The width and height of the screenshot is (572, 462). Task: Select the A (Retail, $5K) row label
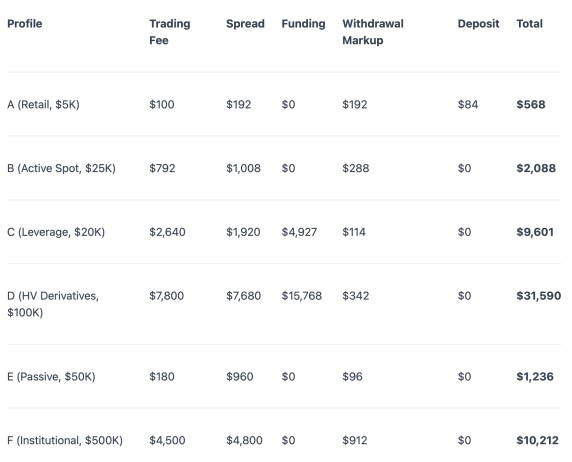[x=43, y=105]
